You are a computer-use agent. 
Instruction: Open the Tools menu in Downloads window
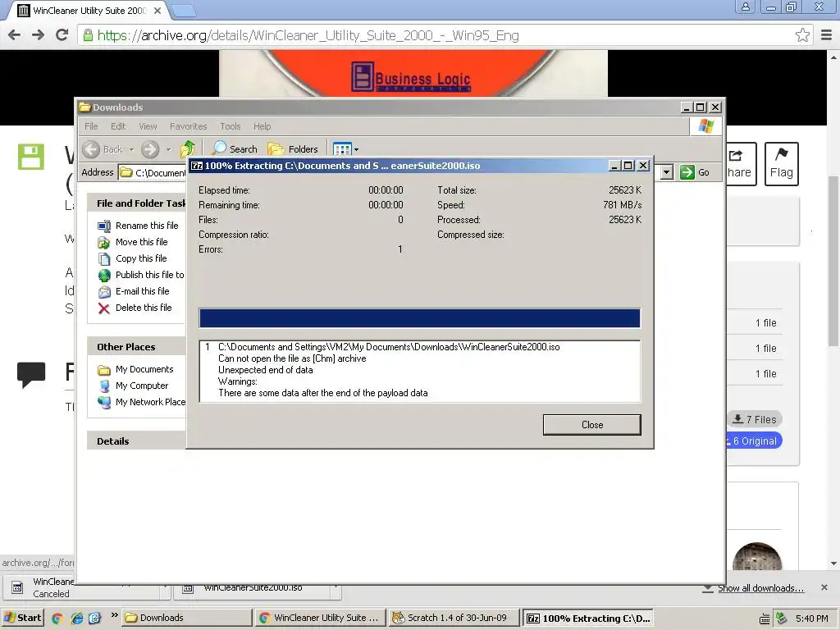point(231,126)
